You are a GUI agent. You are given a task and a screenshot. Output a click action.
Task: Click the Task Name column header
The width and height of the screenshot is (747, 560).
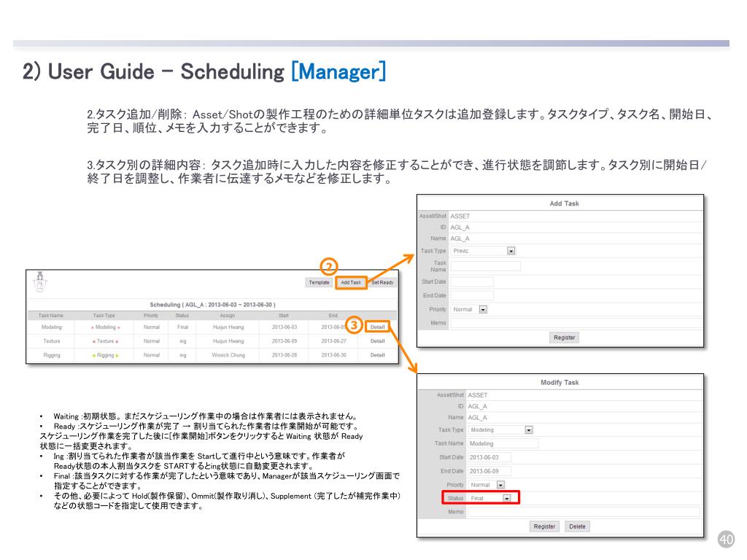(50, 315)
